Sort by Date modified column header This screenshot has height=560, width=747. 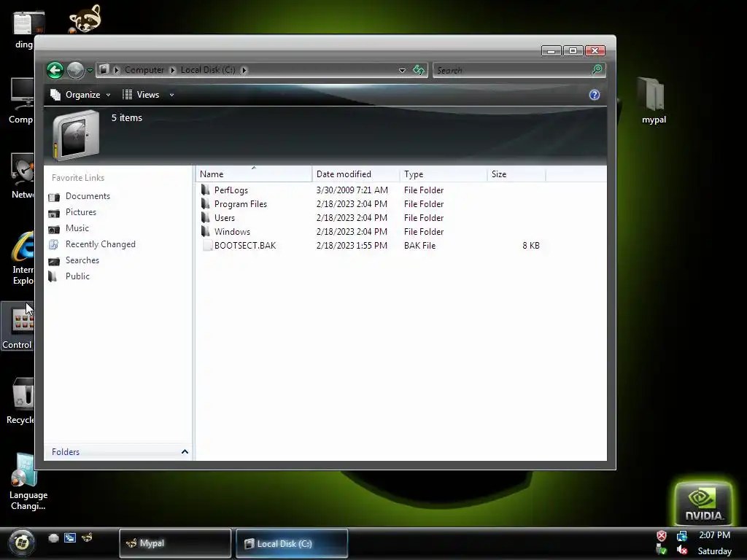point(356,174)
